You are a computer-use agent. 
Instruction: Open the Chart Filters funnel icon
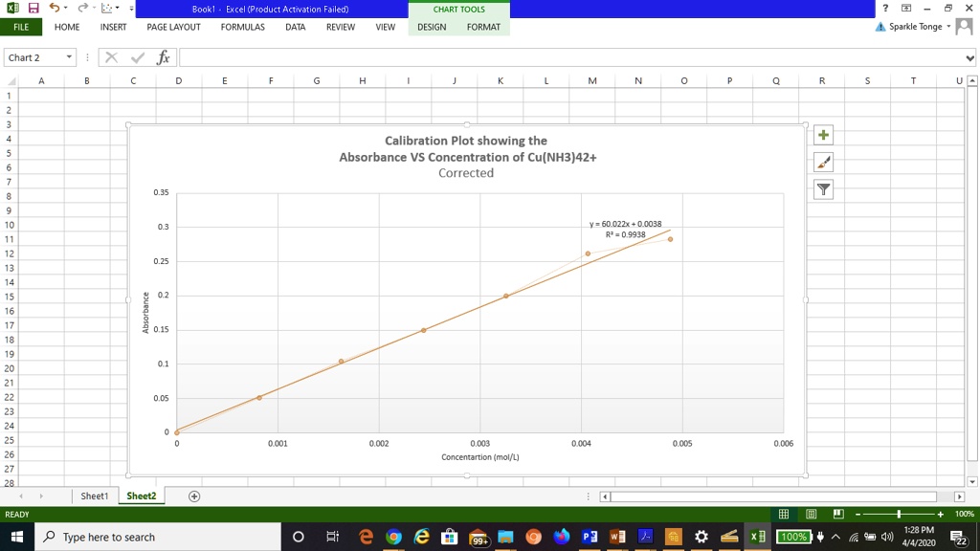click(823, 189)
